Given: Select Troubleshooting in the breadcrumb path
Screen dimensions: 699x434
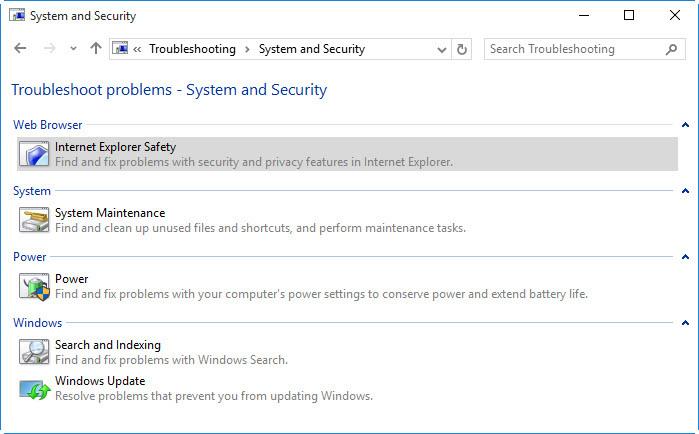Looking at the screenshot, I should [x=192, y=49].
